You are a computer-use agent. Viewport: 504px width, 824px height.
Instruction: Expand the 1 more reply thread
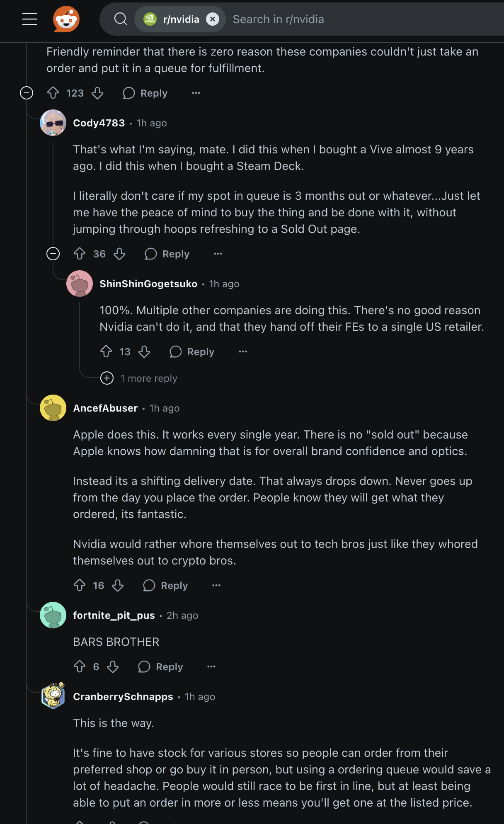pos(107,378)
